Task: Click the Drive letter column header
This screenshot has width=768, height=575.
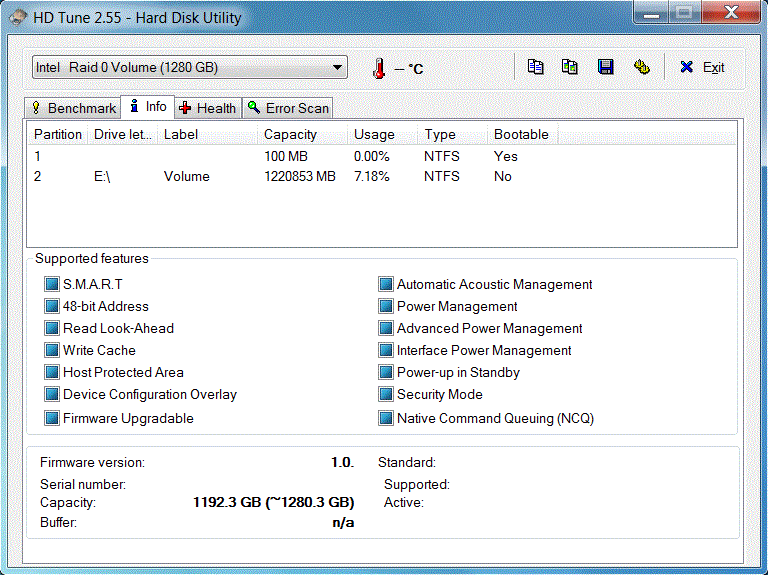Action: point(122,134)
